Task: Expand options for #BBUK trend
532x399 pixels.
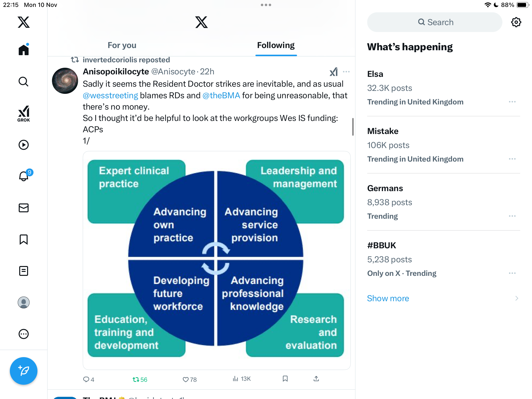Action: pos(512,273)
